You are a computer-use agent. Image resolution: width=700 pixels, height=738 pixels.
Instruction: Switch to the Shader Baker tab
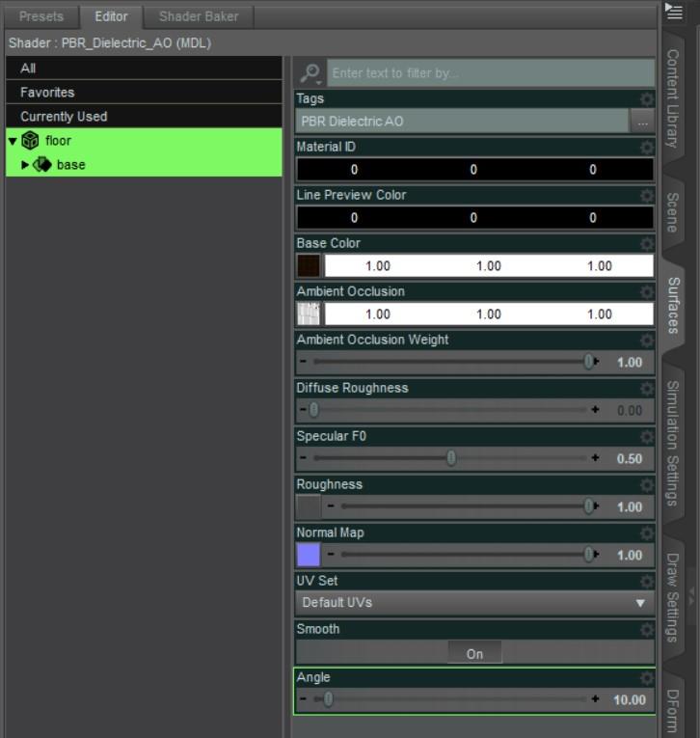coord(199,17)
